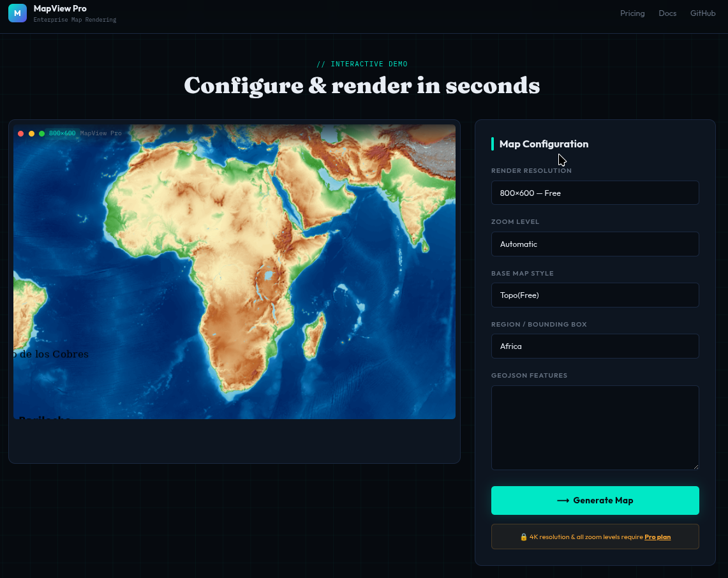Visit the GitHub link
The image size is (728, 578).
(x=702, y=13)
